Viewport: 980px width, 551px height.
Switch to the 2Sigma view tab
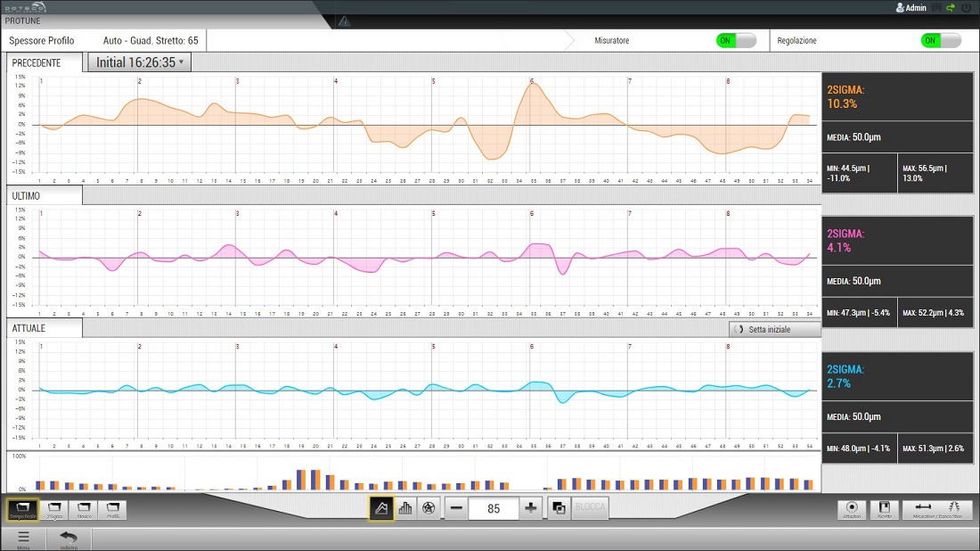[x=54, y=510]
